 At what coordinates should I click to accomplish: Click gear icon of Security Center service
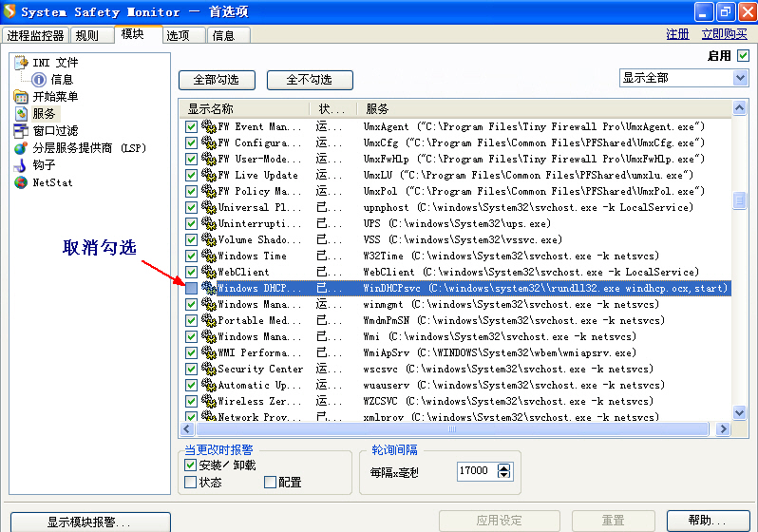(x=208, y=369)
